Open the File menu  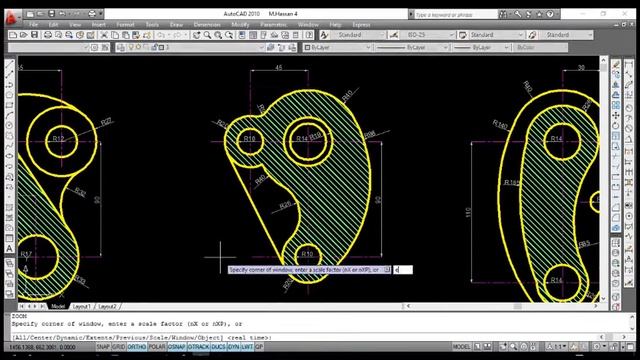point(33,24)
